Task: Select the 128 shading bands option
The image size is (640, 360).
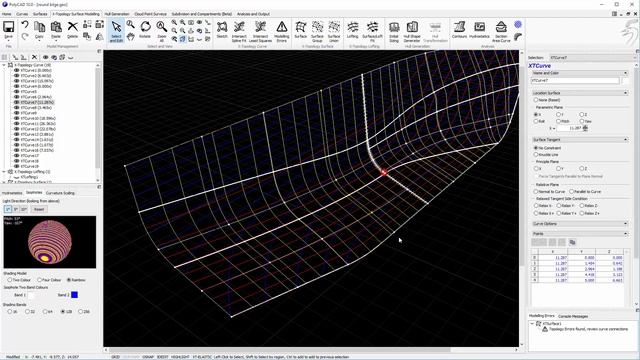Action: point(63,311)
